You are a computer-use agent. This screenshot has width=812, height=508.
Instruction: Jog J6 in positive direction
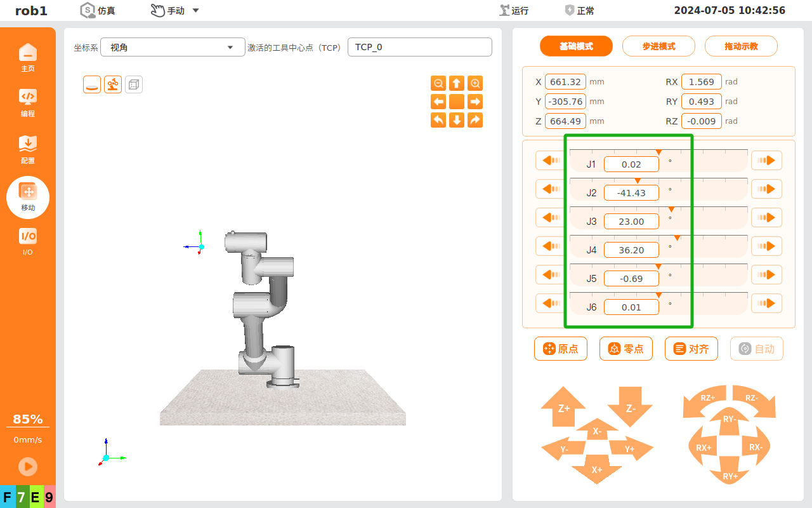[x=766, y=304]
